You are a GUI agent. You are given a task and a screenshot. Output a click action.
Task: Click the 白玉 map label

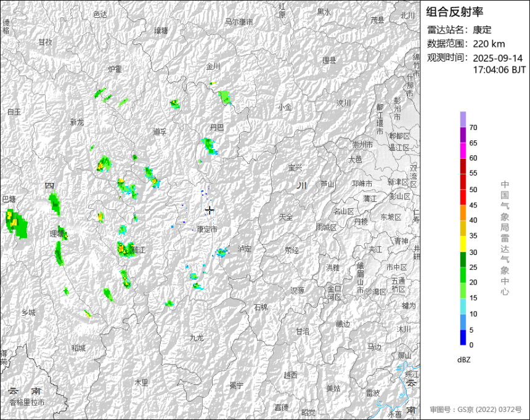pyautogui.click(x=14, y=111)
